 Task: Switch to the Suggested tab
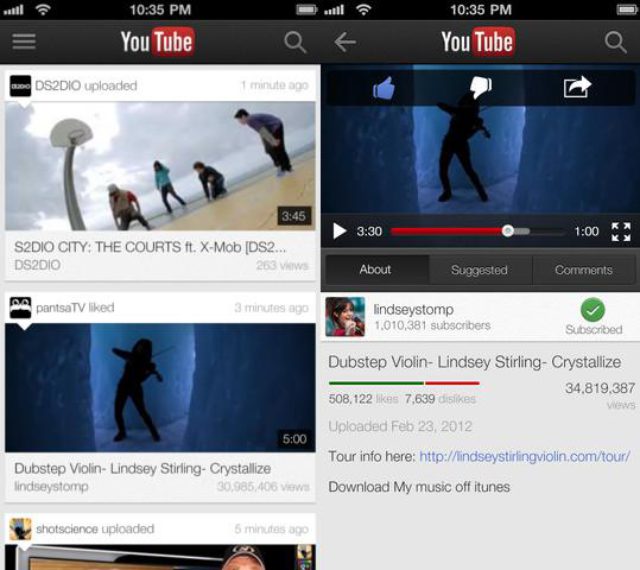pos(480,270)
